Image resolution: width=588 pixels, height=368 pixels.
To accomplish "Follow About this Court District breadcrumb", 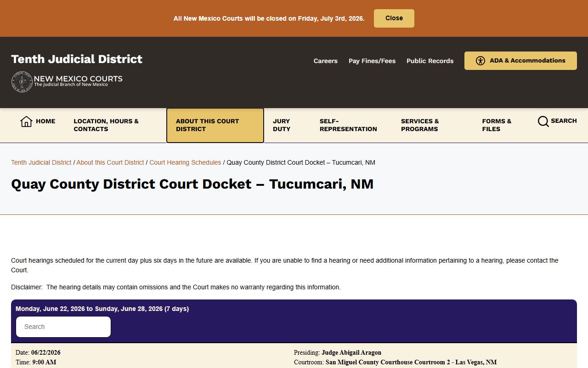I will click(x=110, y=162).
